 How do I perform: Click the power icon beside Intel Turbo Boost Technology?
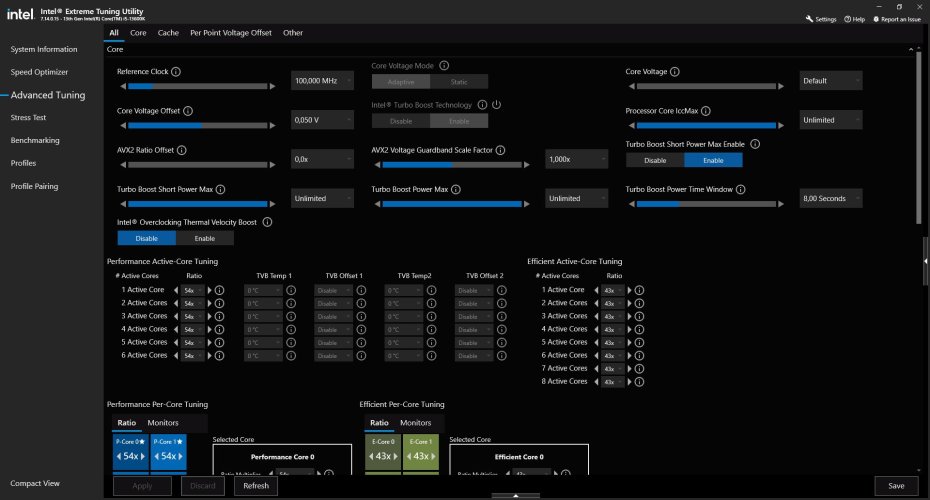click(x=496, y=104)
